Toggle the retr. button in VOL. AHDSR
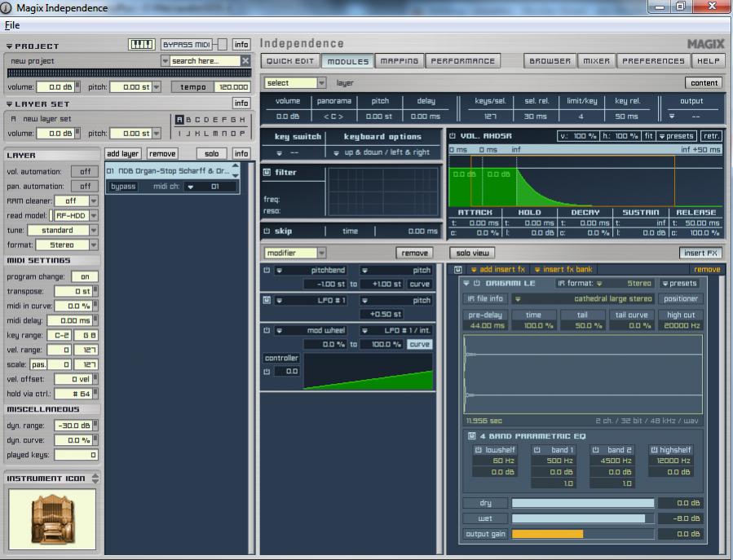 (x=711, y=136)
